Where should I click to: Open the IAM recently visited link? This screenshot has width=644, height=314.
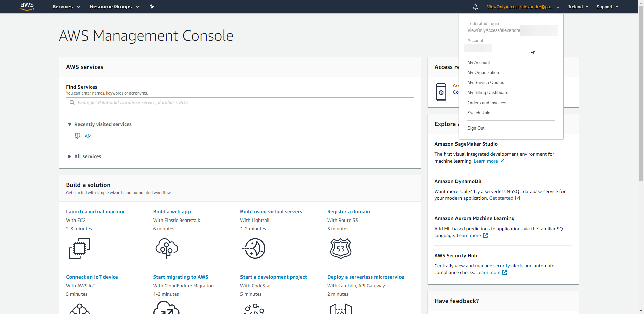coord(87,136)
